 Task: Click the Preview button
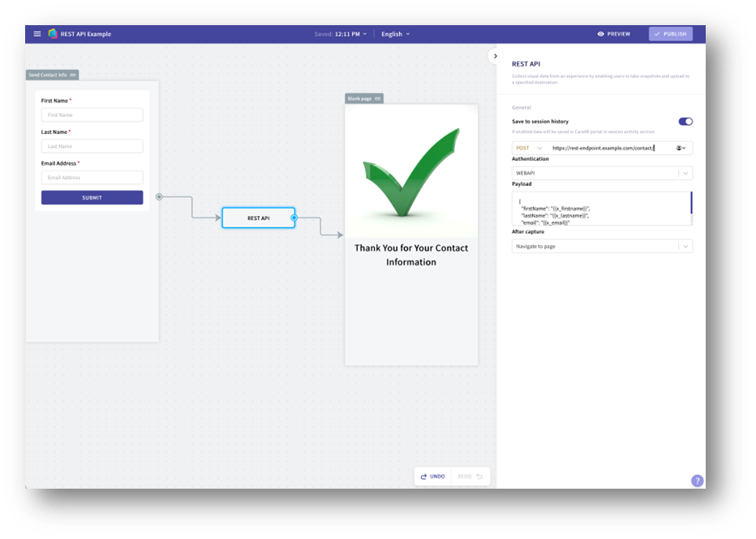(614, 34)
